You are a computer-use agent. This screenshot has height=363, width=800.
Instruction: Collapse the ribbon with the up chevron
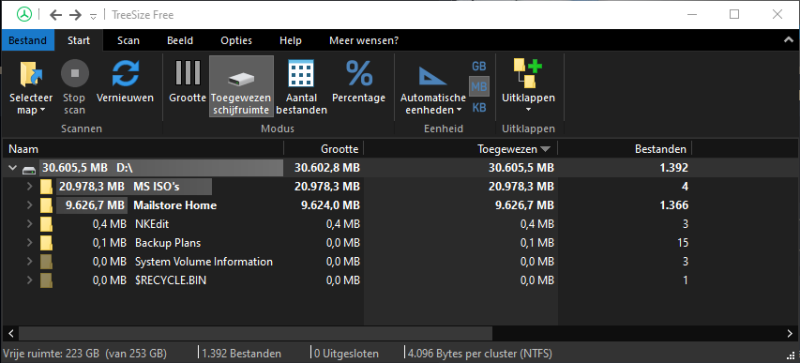coord(788,40)
